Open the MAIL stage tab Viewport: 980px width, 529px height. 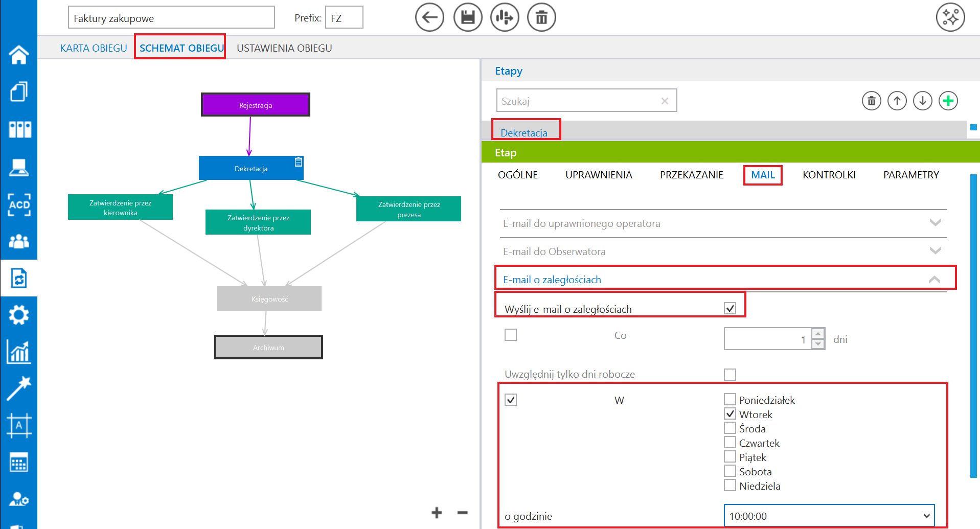point(763,175)
